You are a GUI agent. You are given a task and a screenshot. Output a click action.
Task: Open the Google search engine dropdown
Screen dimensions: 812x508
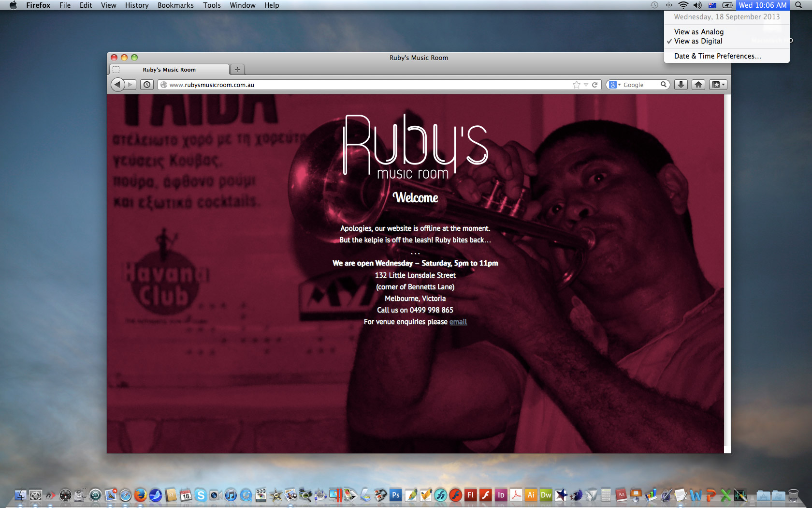[615, 85]
